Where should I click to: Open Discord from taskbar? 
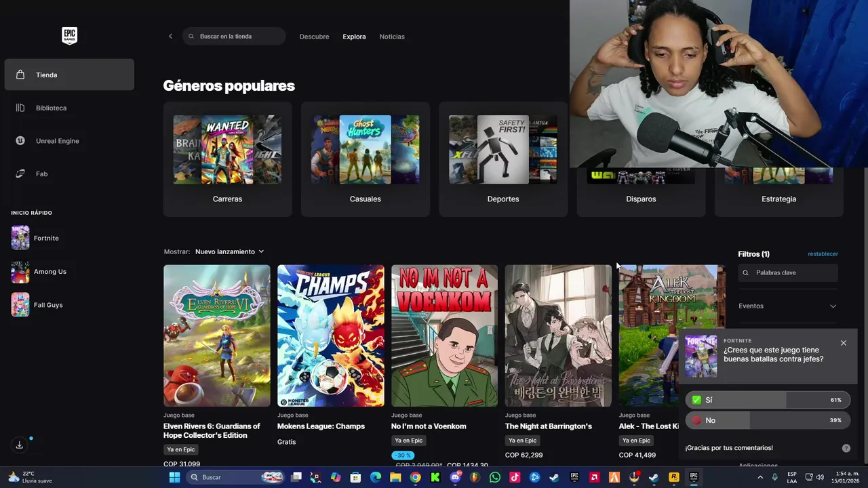[455, 477]
